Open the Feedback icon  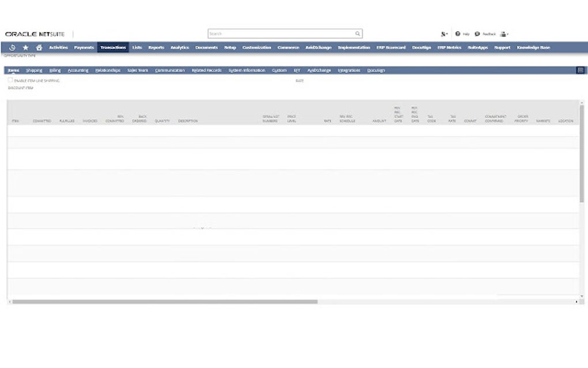477,34
